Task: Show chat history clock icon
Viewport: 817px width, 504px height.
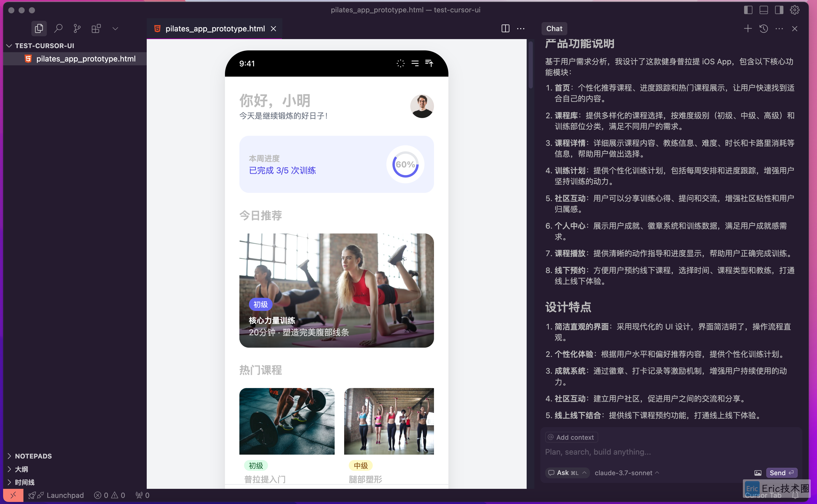Action: (x=764, y=29)
